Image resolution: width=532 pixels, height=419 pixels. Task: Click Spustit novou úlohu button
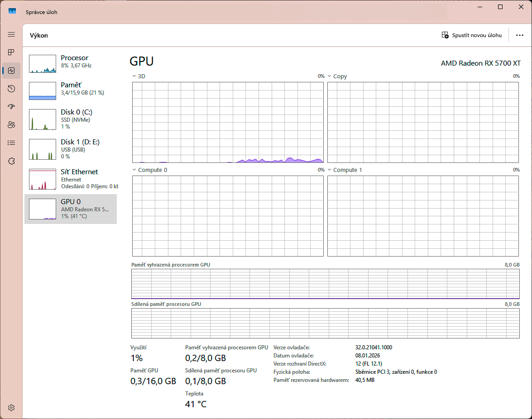pyautogui.click(x=472, y=35)
